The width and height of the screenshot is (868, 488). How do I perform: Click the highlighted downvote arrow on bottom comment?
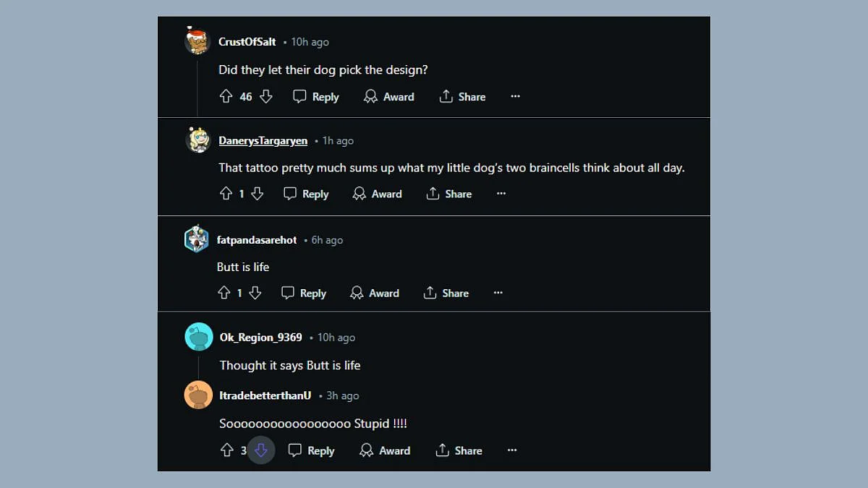point(261,450)
